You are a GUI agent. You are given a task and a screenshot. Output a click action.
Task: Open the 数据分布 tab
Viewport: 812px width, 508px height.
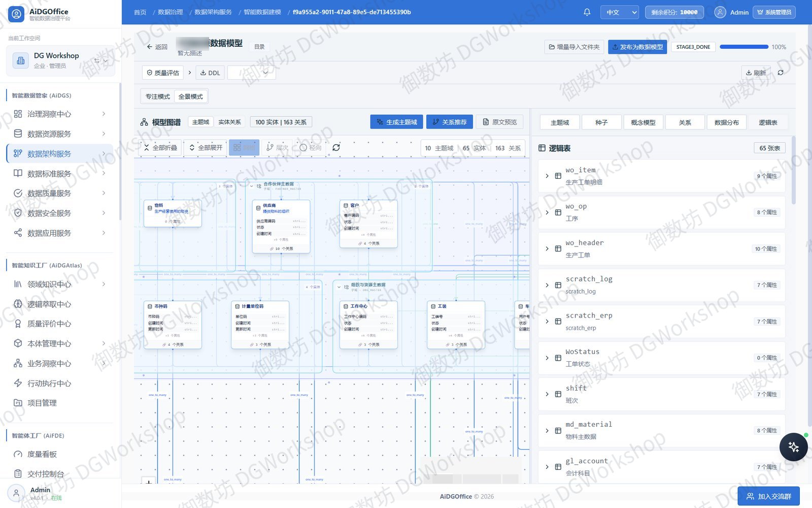pyautogui.click(x=726, y=122)
